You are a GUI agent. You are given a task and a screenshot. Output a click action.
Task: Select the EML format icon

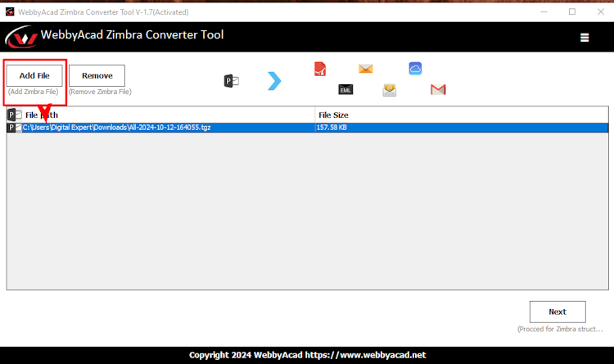[x=345, y=90]
